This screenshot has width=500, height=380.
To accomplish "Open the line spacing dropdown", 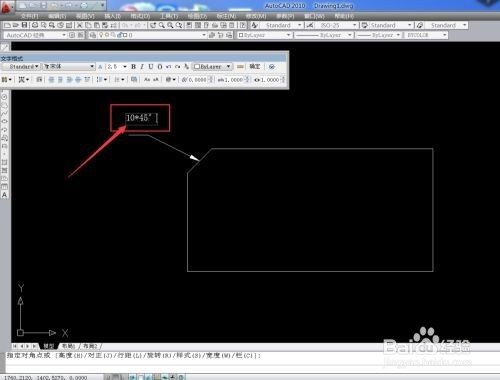I will [102, 80].
